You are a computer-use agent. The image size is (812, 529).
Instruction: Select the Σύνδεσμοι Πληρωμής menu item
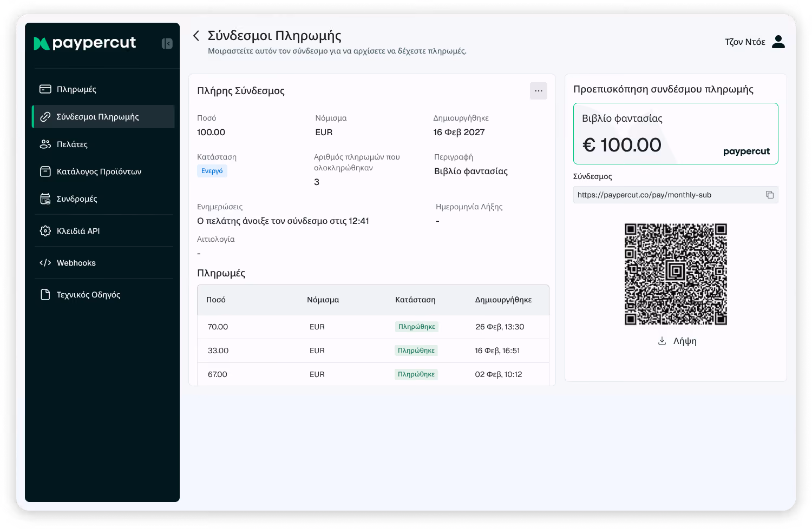[x=103, y=117]
